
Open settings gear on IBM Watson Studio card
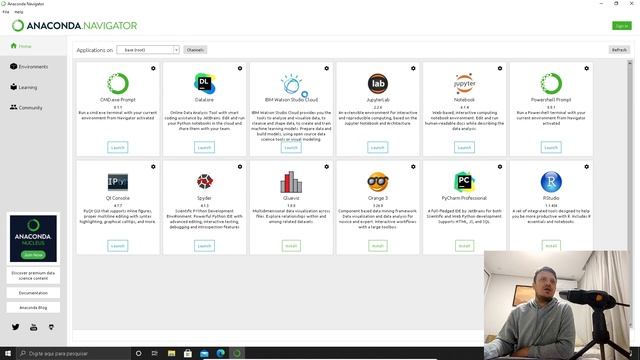[x=327, y=68]
